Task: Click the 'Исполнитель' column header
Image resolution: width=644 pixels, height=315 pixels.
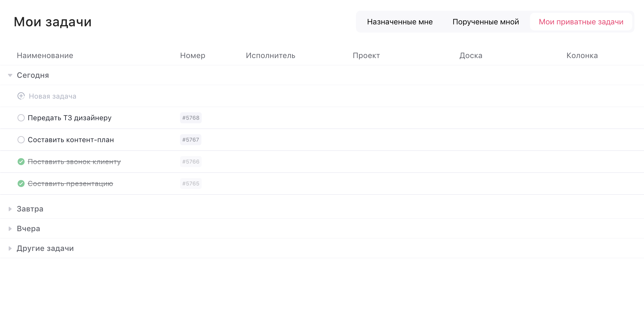Action: [270, 56]
